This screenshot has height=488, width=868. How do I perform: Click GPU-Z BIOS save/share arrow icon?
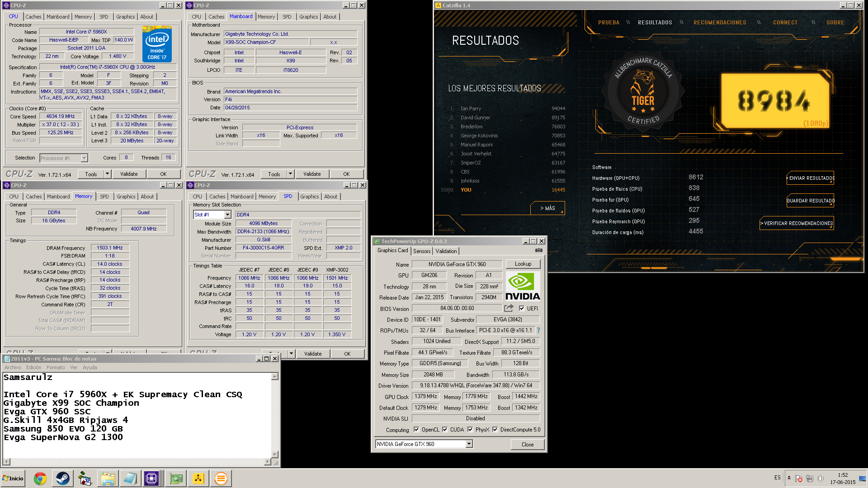(509, 308)
